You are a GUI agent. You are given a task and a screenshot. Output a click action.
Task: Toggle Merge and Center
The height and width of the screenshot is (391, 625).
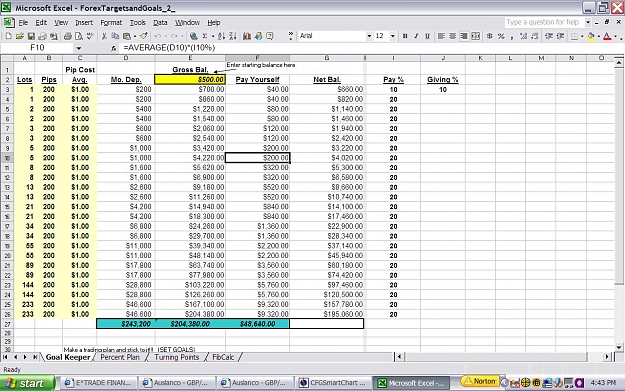click(475, 36)
